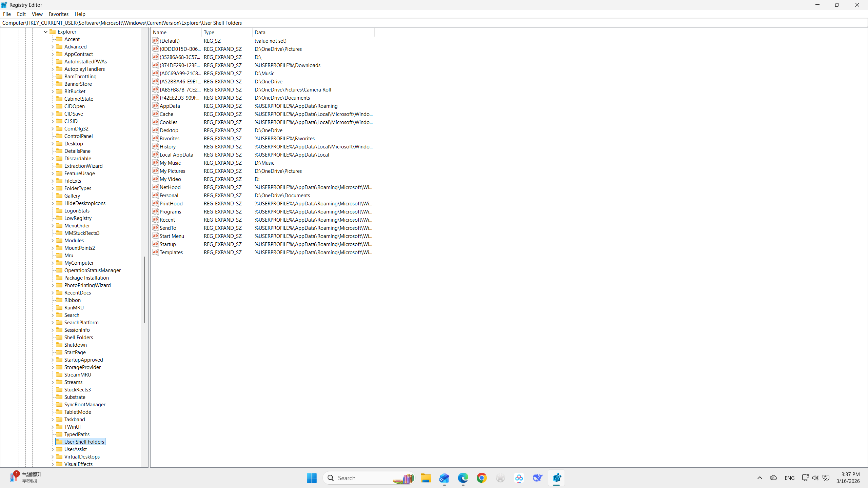
Task: Open the Favorites menu
Action: tap(58, 14)
